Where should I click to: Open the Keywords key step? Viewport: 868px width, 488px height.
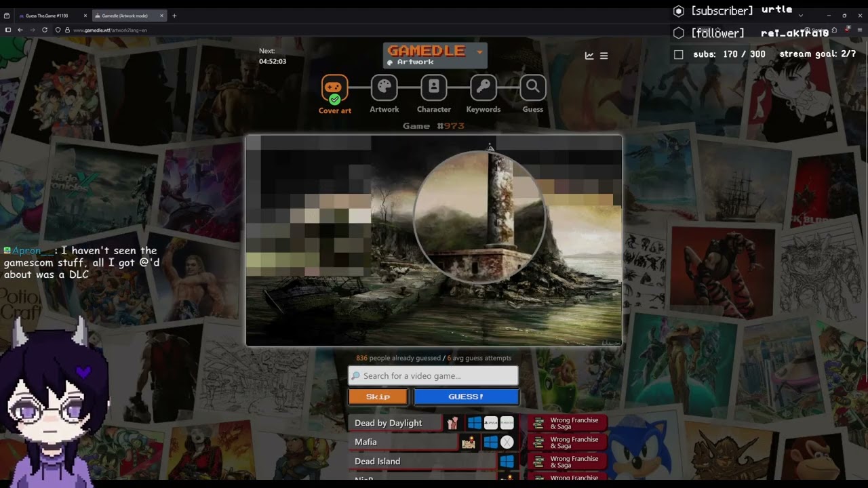484,87
